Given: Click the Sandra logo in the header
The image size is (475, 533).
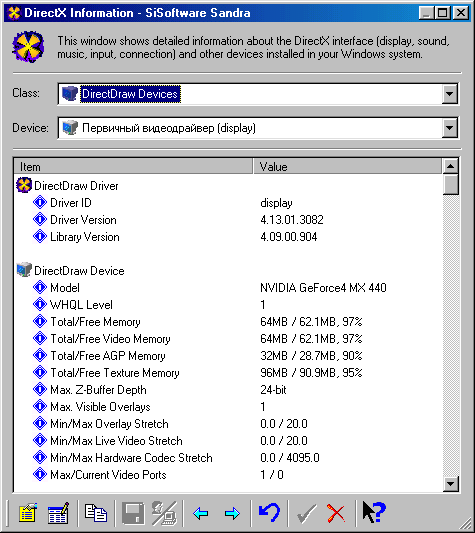Looking at the screenshot, I should click(28, 47).
